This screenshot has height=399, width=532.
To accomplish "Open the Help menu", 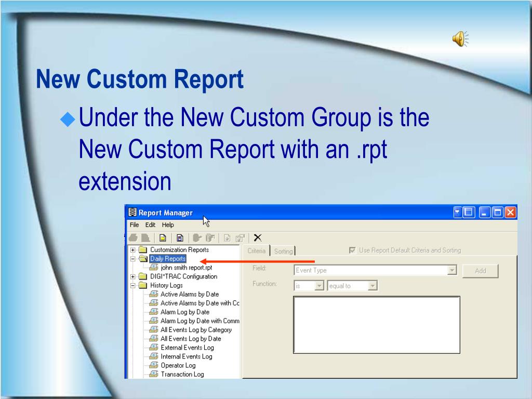I will click(168, 224).
